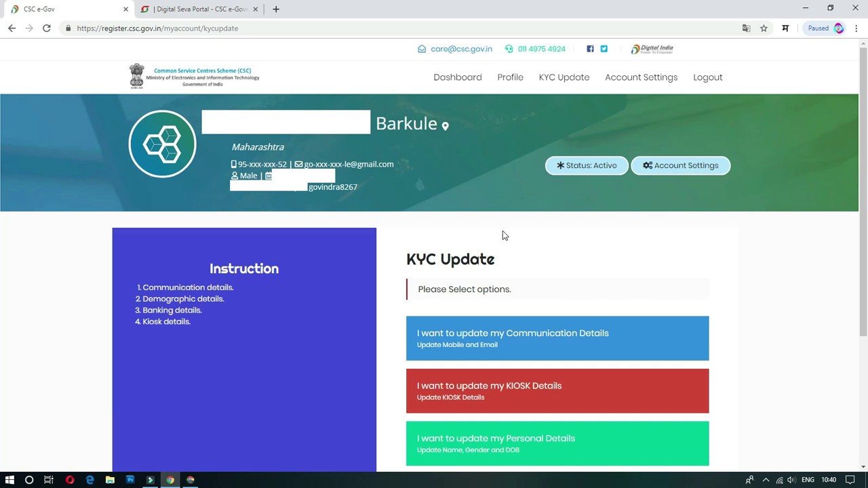Open the Windows Start menu
The image size is (868, 488).
click(9, 480)
